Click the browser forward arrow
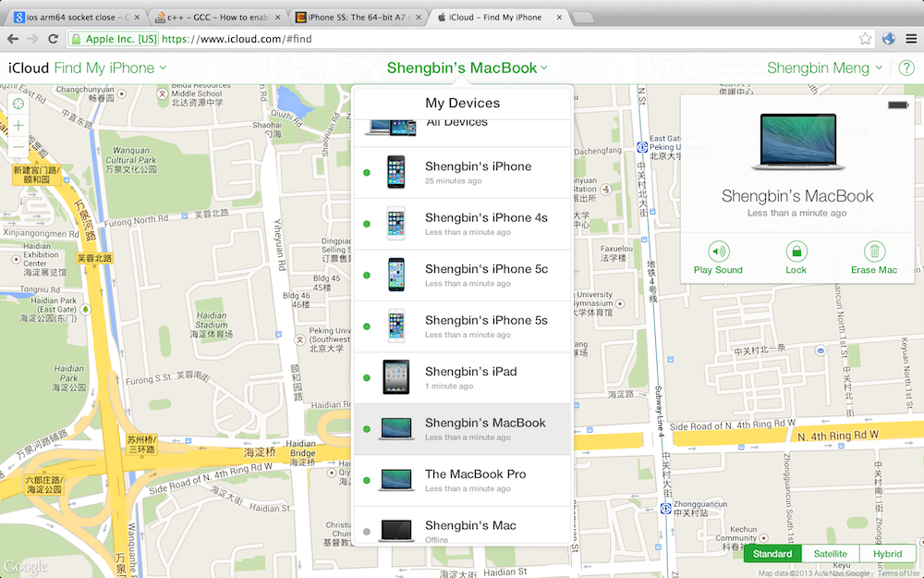This screenshot has height=578, width=924. coord(33,39)
